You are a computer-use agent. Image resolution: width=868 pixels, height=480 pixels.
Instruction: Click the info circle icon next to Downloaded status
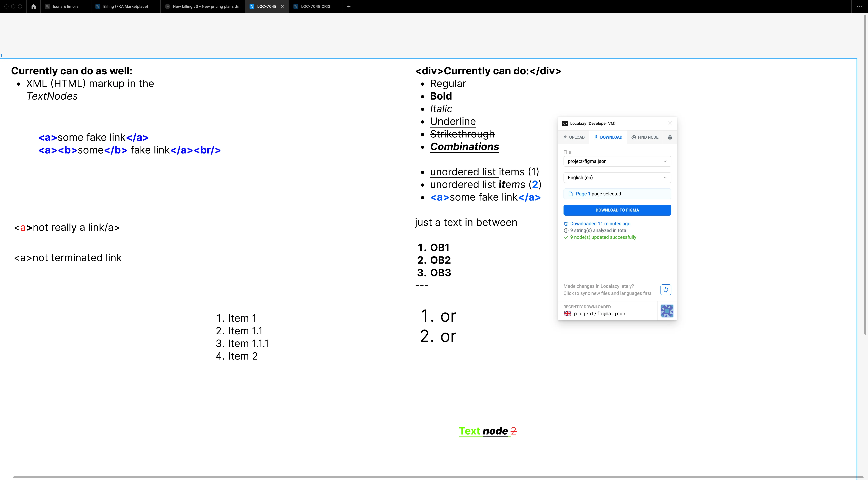pyautogui.click(x=566, y=230)
